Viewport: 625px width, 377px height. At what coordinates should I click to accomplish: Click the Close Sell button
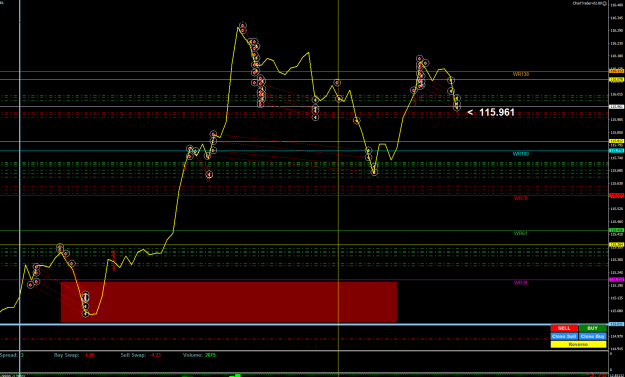(x=564, y=336)
